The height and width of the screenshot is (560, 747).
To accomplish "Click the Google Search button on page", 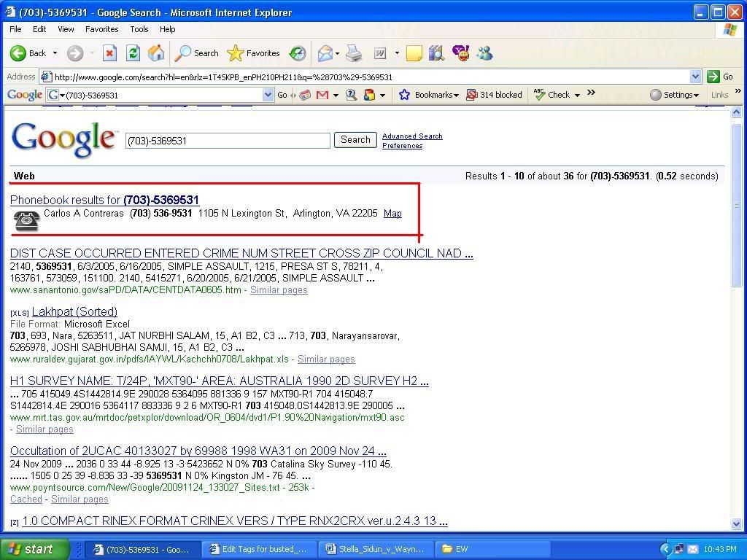I will [x=355, y=140].
